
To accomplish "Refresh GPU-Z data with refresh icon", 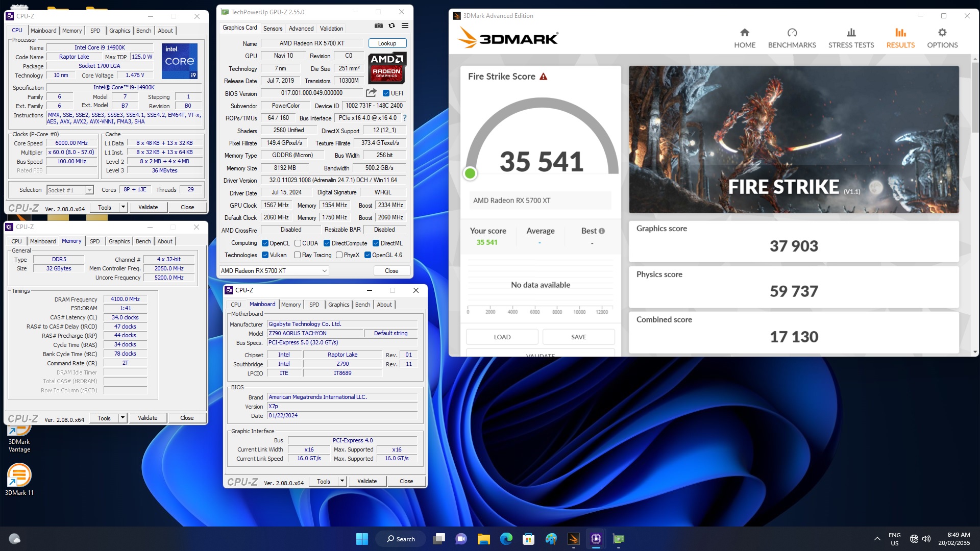I will [391, 26].
